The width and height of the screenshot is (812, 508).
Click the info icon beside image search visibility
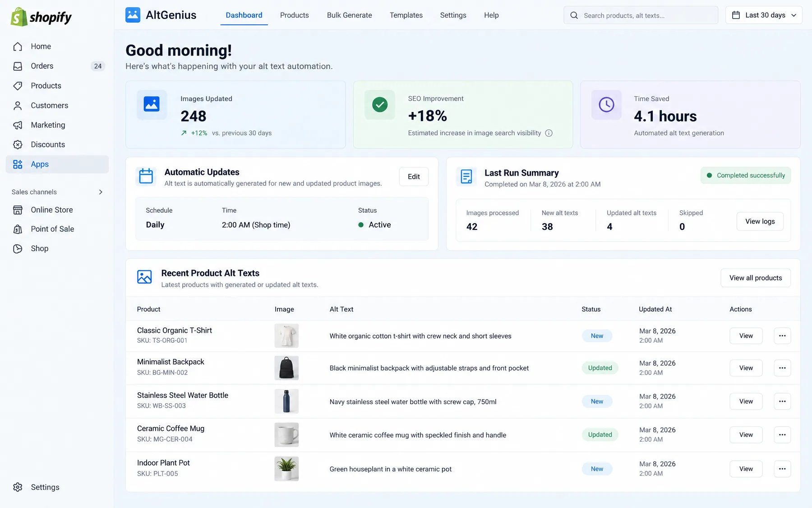tap(549, 133)
